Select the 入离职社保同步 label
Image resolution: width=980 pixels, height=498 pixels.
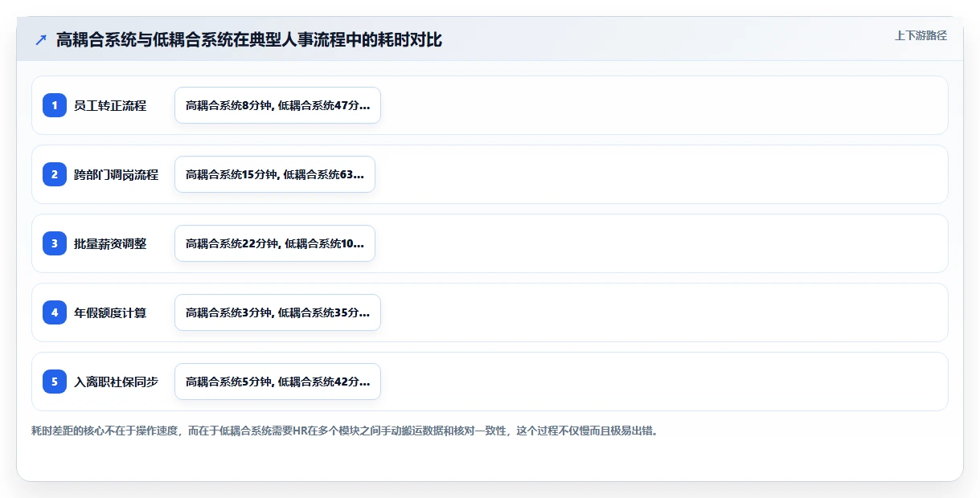117,382
